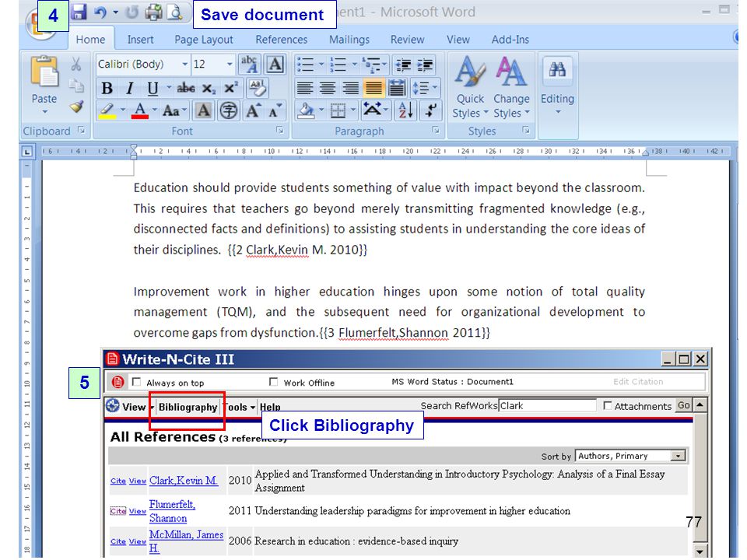Open View menu in Write-N-Cite
This screenshot has width=747, height=560.
(133, 407)
